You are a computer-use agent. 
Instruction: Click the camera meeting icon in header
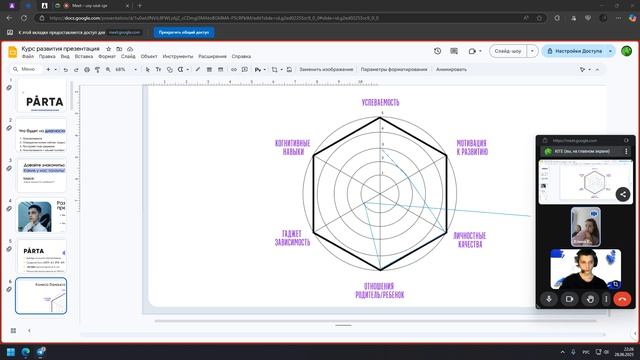click(x=472, y=51)
